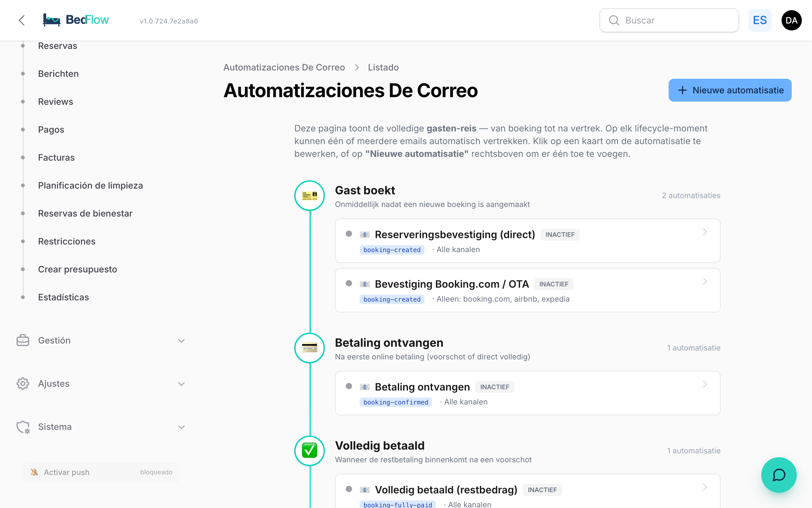Open Pagos in the sidebar
This screenshot has width=812, height=508.
pos(51,129)
